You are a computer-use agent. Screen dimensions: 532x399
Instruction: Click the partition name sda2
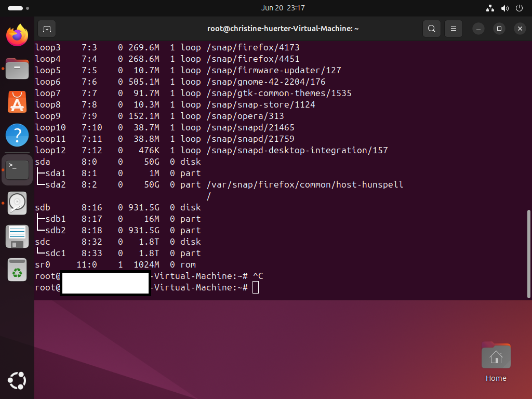[55, 184]
